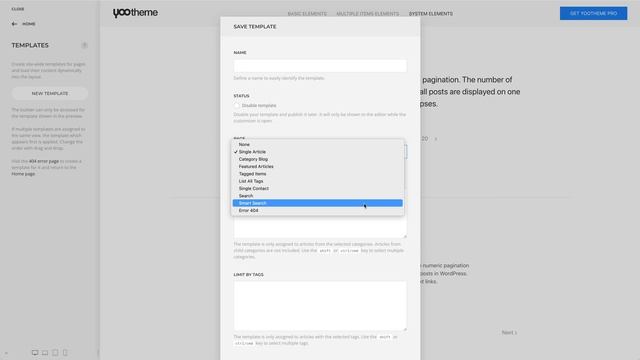Select Smart Search in page dropdown
Viewport: 640px width, 360px height.
(318, 203)
